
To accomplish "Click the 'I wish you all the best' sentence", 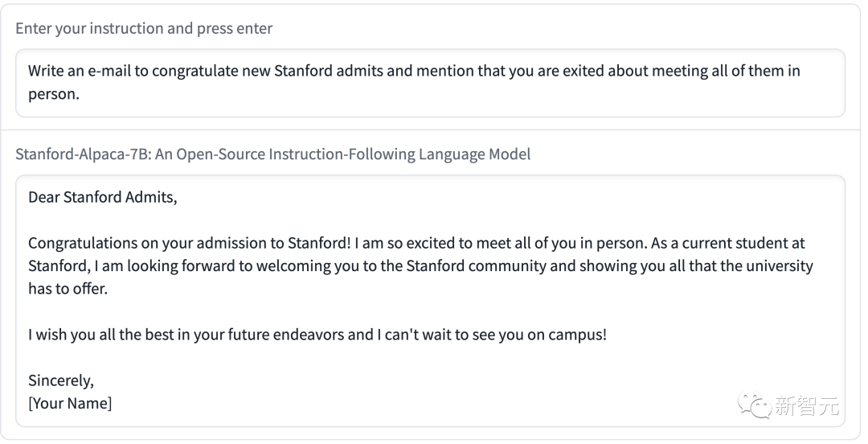I will point(113,335).
